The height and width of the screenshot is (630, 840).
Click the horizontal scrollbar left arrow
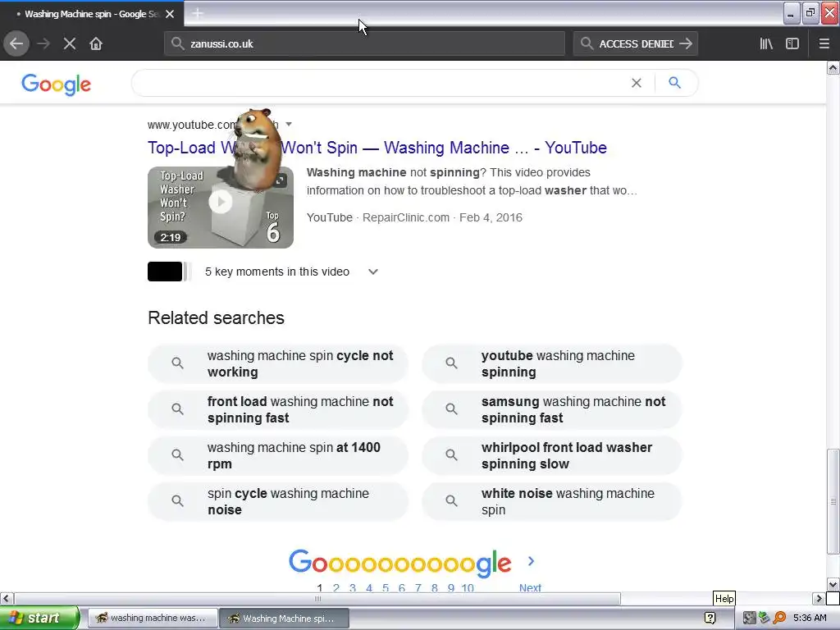7,598
